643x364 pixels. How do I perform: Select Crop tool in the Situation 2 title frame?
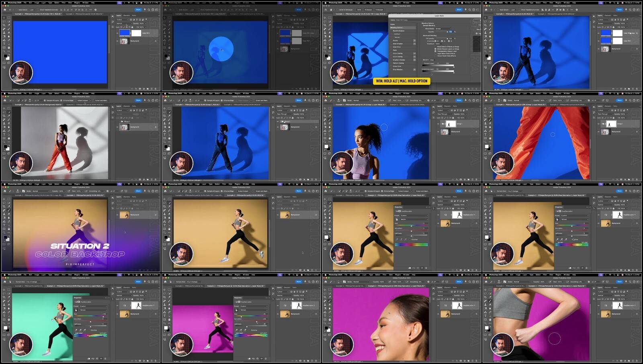[x=4, y=206]
